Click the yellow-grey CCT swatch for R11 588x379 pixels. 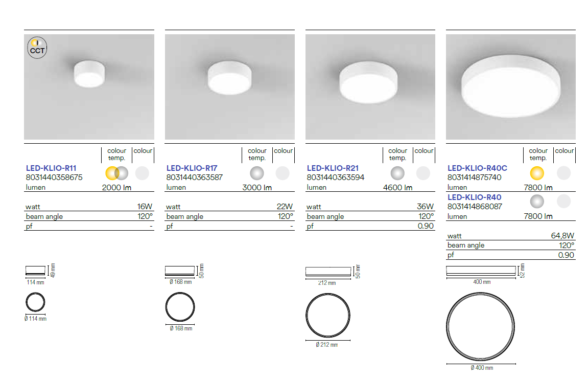click(117, 173)
